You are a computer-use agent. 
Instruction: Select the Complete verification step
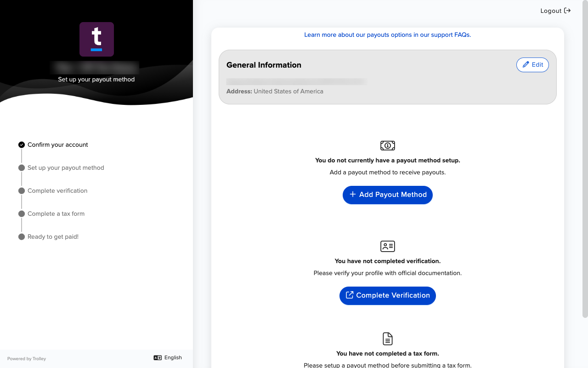[x=53, y=190]
